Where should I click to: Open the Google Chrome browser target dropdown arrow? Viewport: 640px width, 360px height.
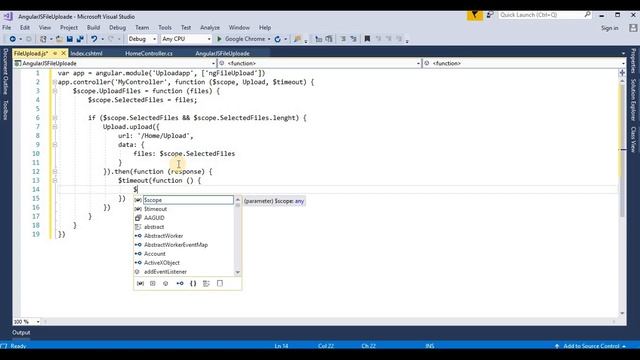269,39
